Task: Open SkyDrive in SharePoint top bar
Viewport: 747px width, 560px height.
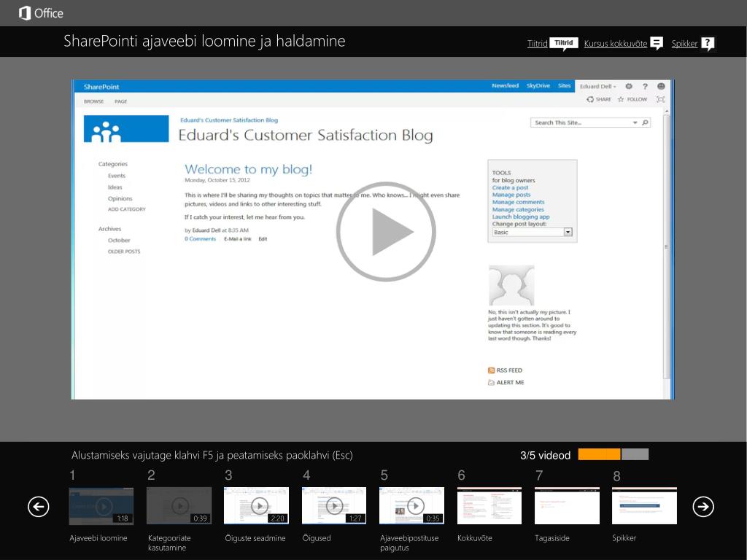Action: (538, 86)
